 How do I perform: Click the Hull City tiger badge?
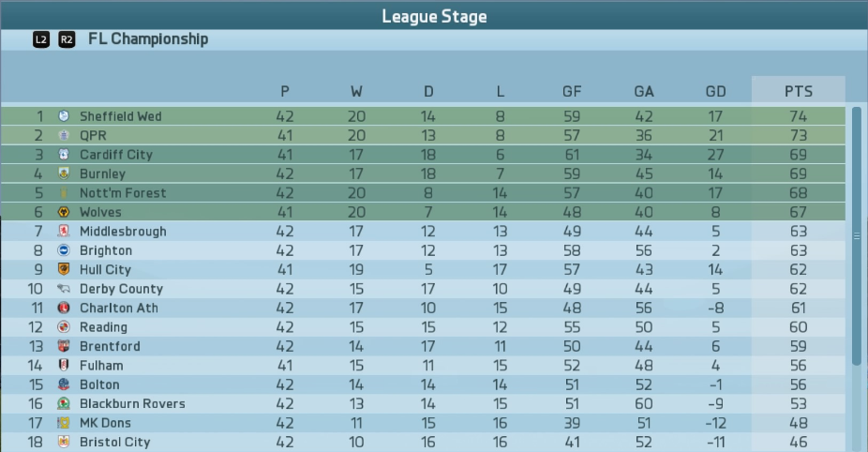[64, 269]
